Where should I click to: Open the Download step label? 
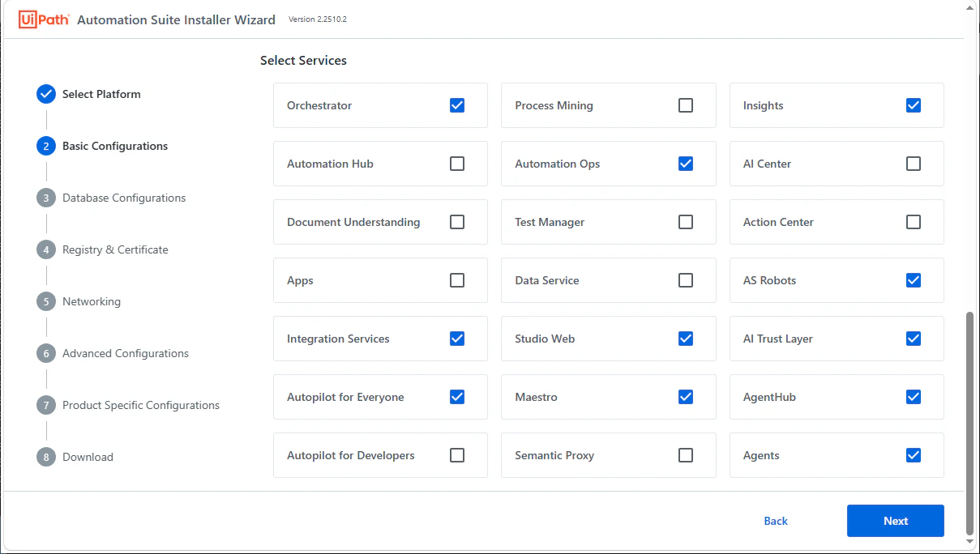[88, 457]
